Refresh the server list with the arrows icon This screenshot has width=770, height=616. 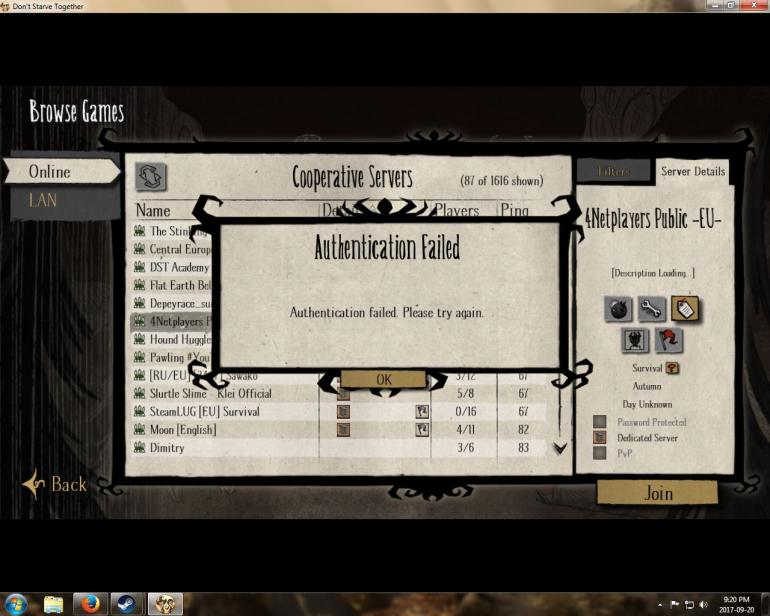pos(151,177)
